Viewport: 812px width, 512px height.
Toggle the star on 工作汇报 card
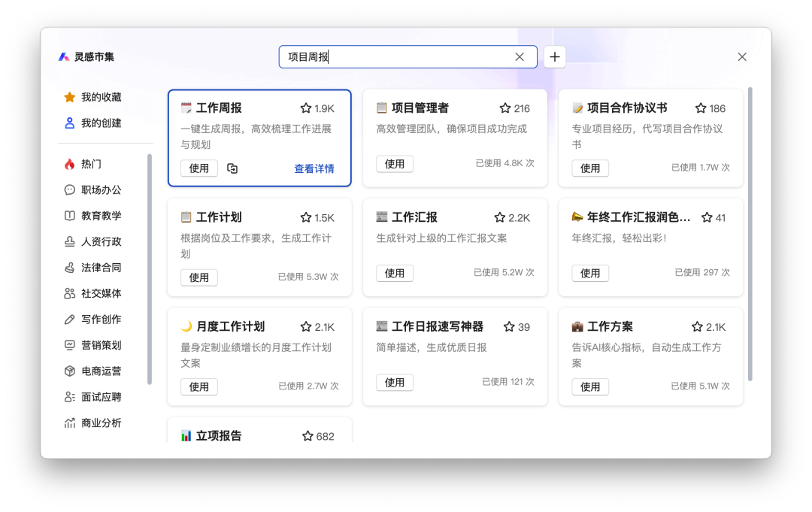point(499,217)
